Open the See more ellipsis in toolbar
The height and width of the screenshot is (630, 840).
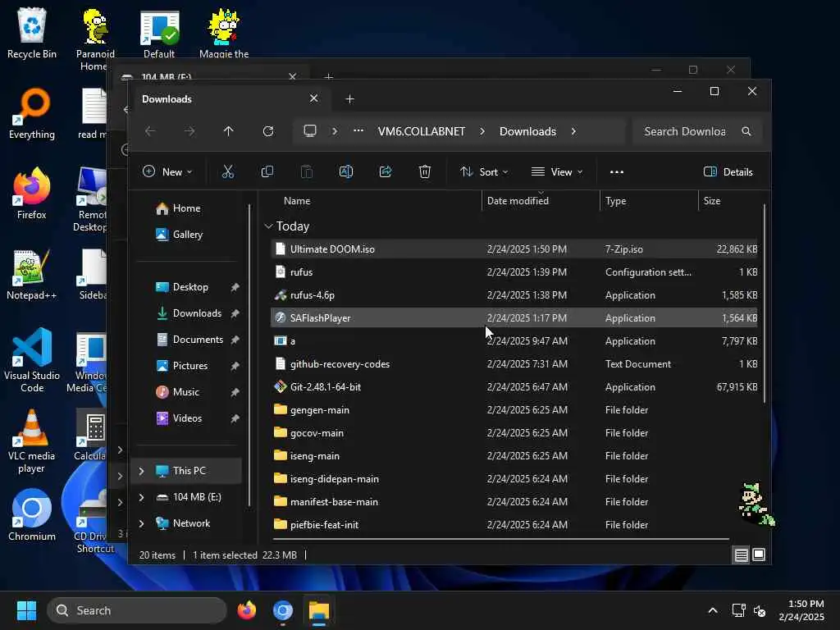pyautogui.click(x=617, y=172)
